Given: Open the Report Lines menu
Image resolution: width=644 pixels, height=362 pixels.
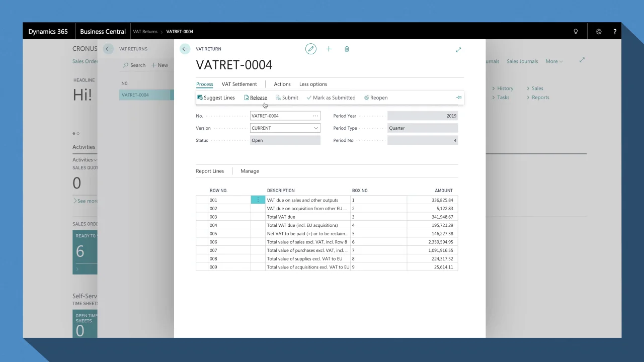Looking at the screenshot, I should 210,171.
